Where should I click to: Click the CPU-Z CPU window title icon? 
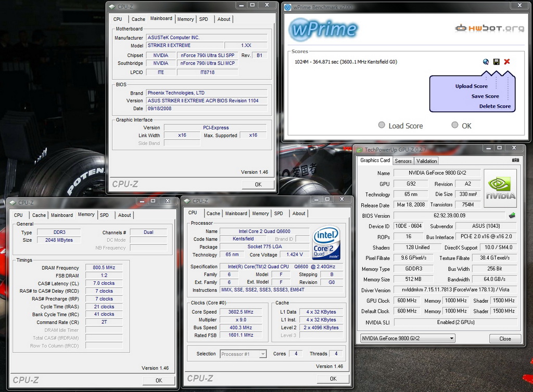click(x=187, y=201)
